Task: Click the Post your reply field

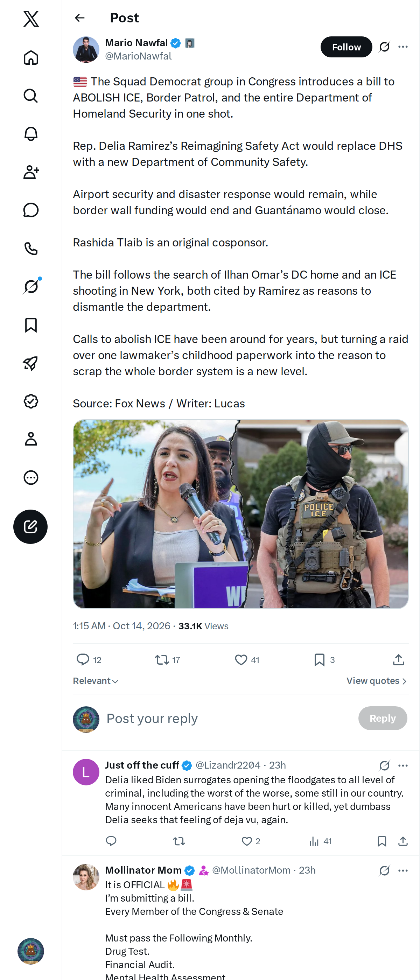Action: click(x=228, y=718)
